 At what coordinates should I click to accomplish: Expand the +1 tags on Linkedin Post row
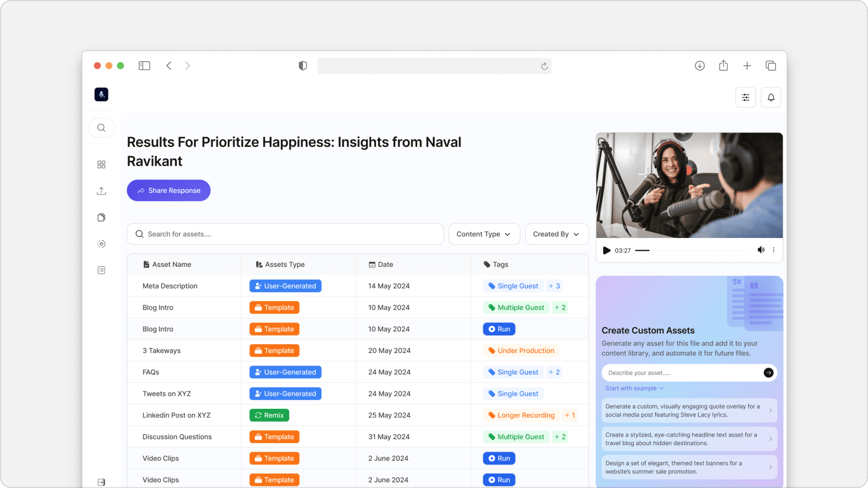click(x=570, y=415)
